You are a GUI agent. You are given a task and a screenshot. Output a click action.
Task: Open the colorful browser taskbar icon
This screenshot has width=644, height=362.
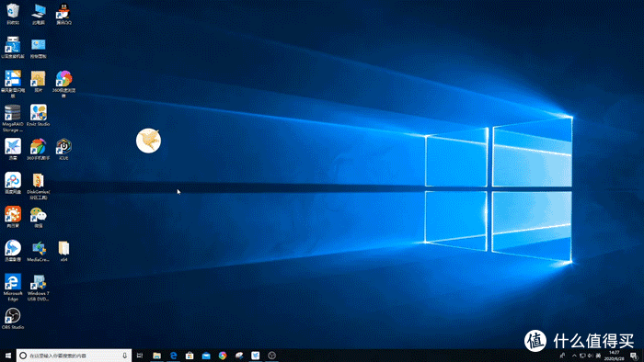[x=223, y=356]
